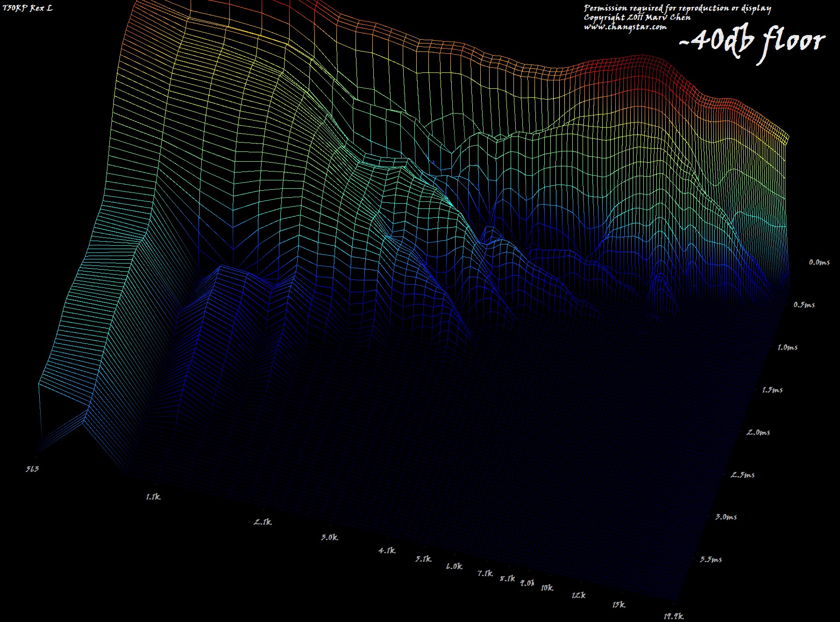Click the 563 frequency axis label
Image resolution: width=840 pixels, height=622 pixels.
(32, 469)
